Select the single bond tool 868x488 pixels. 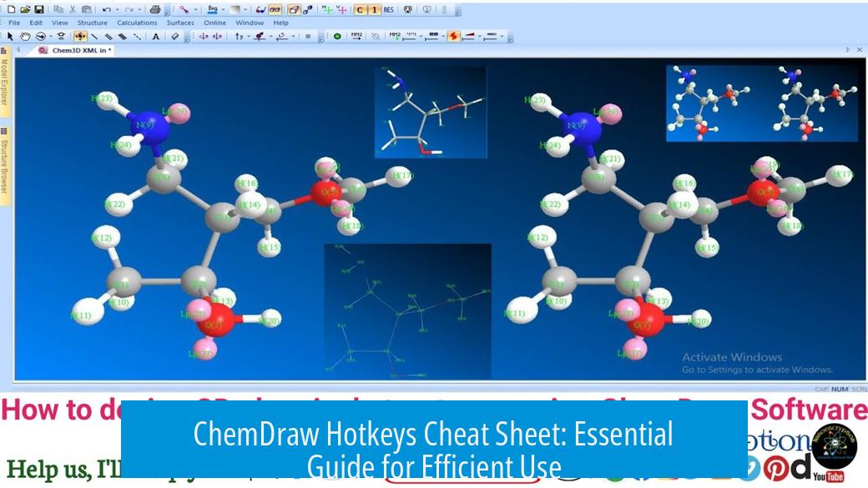pos(94,36)
